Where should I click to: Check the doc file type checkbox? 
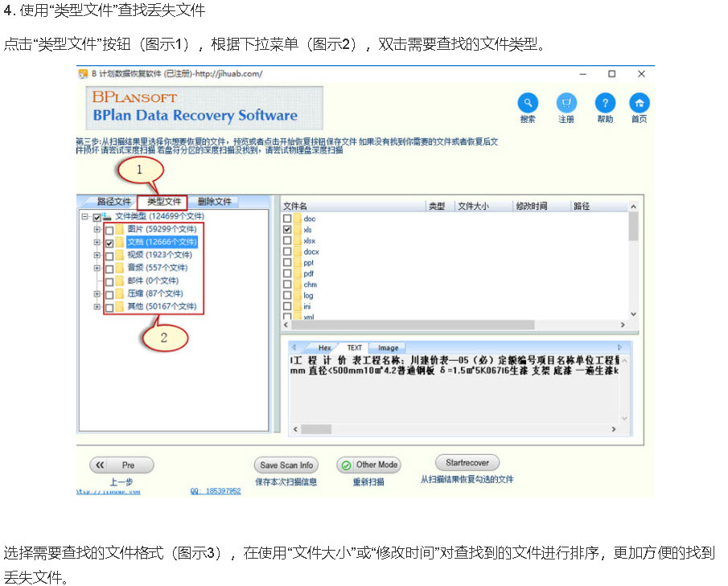tap(287, 219)
